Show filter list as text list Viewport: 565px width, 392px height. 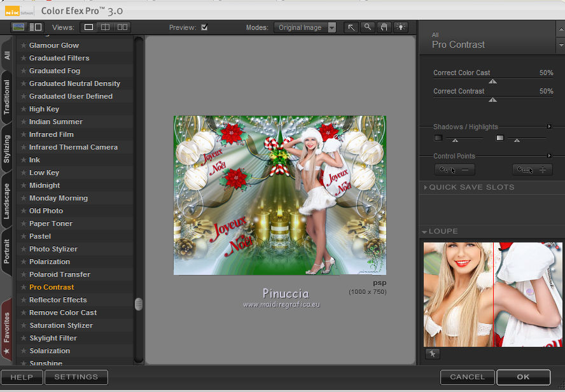pos(36,27)
